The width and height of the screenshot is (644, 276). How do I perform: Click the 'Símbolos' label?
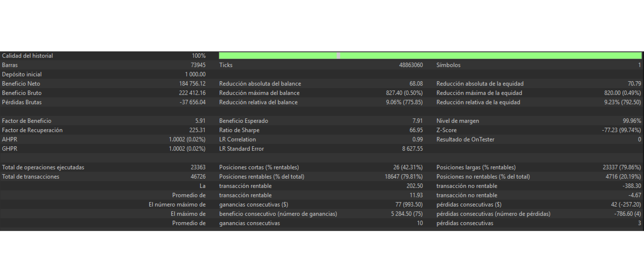click(448, 65)
